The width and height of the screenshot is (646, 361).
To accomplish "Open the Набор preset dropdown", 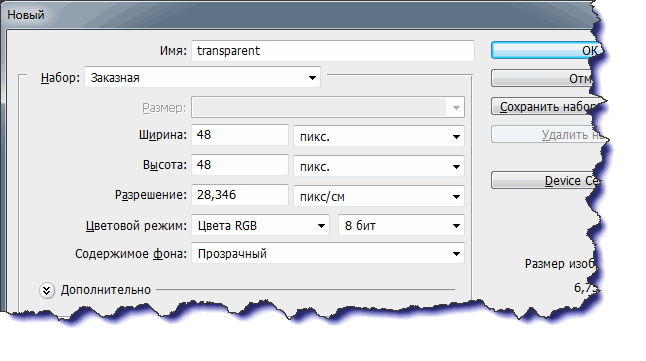I will 202,77.
